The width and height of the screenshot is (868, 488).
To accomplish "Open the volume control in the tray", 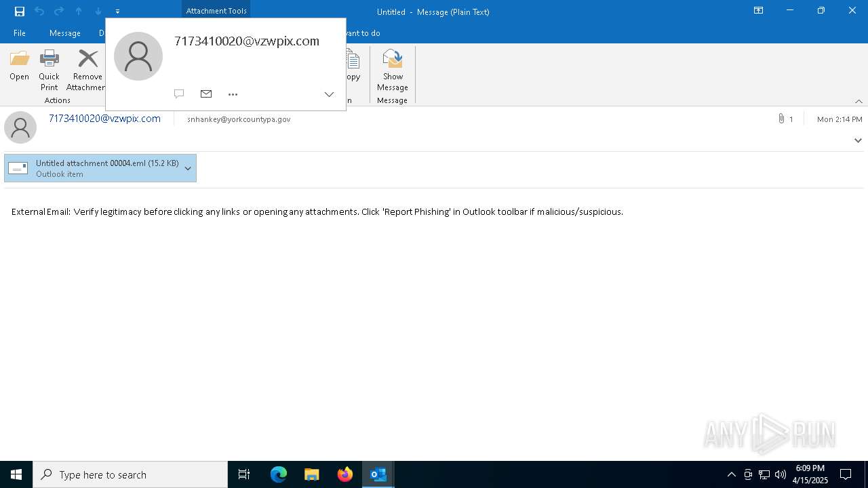I will pos(780,474).
